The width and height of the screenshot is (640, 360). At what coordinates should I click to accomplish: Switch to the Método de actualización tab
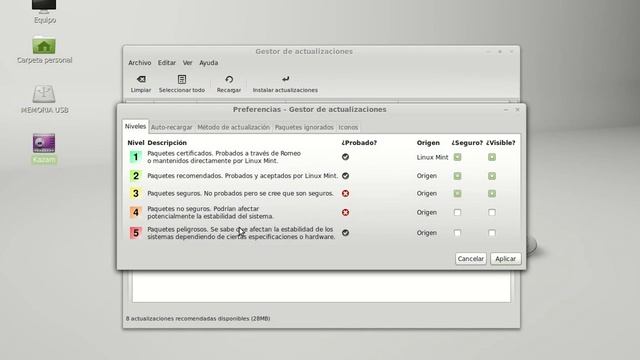(233, 127)
